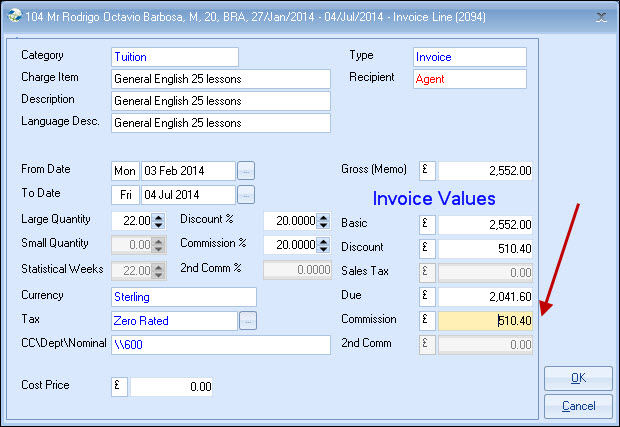Viewport: 620px width, 427px height.
Task: Click the Statistical Weeks label
Action: click(x=62, y=269)
